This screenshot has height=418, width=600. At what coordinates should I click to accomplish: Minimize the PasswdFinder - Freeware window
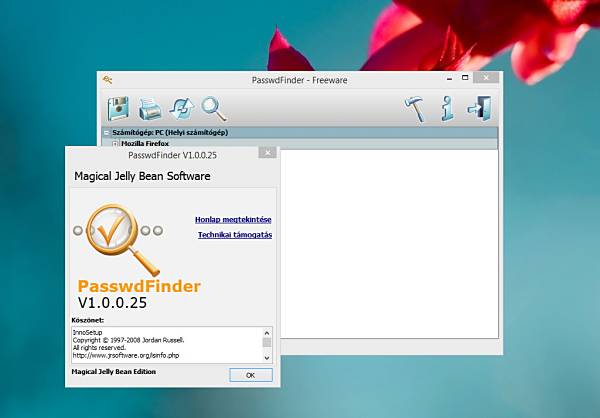pyautogui.click(x=450, y=78)
